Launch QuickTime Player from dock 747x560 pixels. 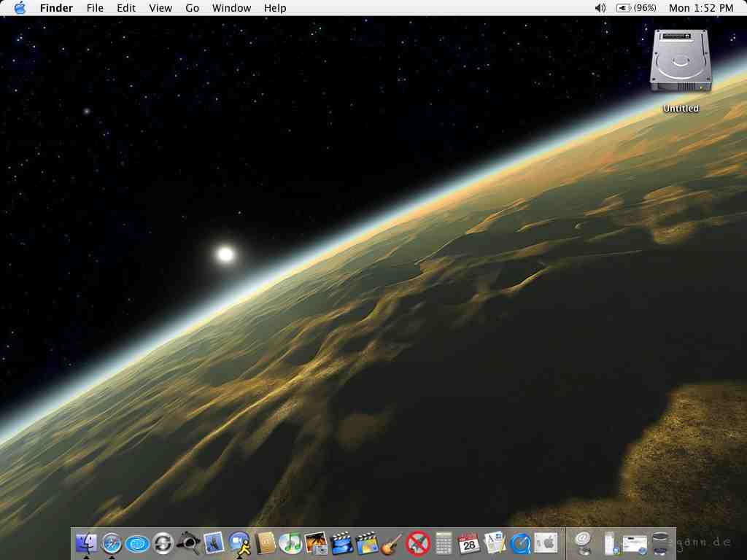pos(520,543)
